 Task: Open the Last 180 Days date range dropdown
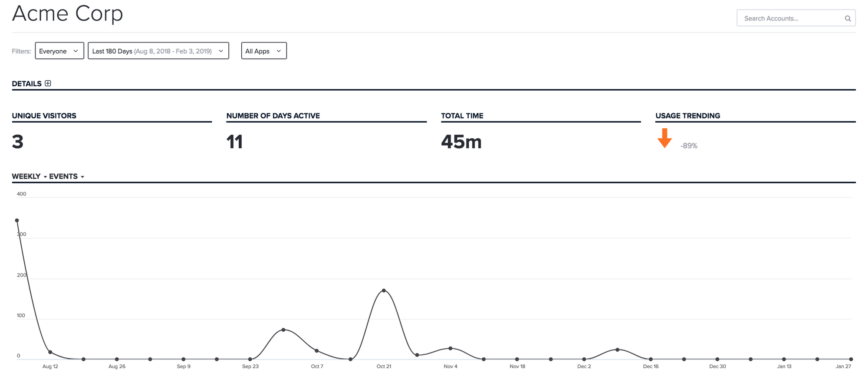click(158, 51)
